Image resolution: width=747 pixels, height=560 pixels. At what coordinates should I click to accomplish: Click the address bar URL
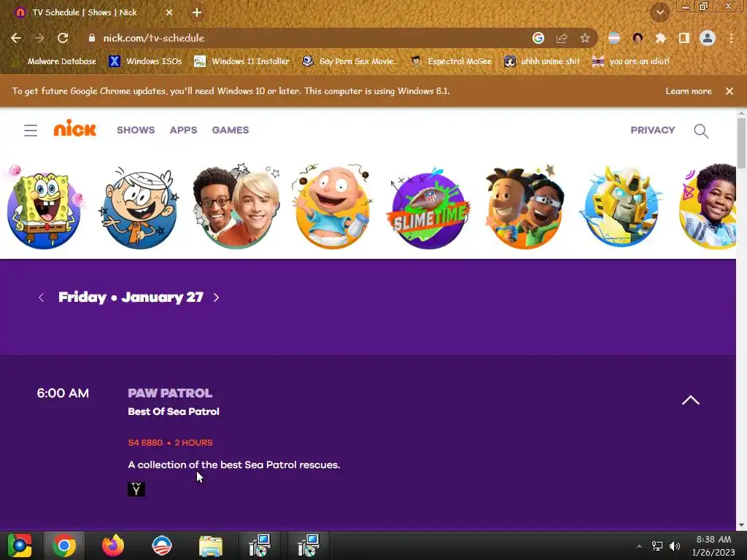click(153, 38)
